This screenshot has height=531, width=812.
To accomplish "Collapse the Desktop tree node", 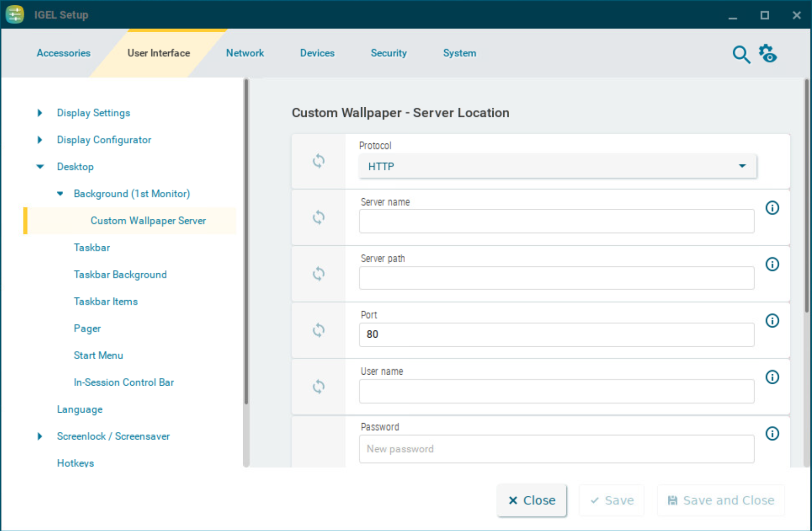I will coord(40,167).
